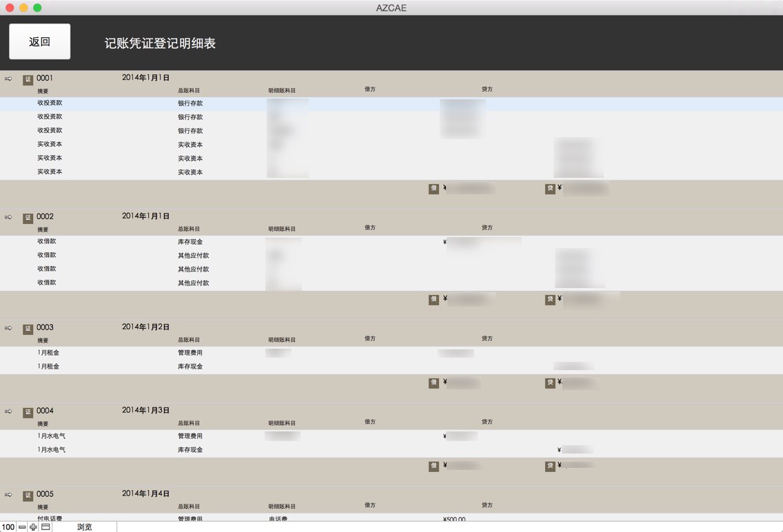783x532 pixels.
Task: Click 管理费用 in voucher 0004
Action: point(190,436)
